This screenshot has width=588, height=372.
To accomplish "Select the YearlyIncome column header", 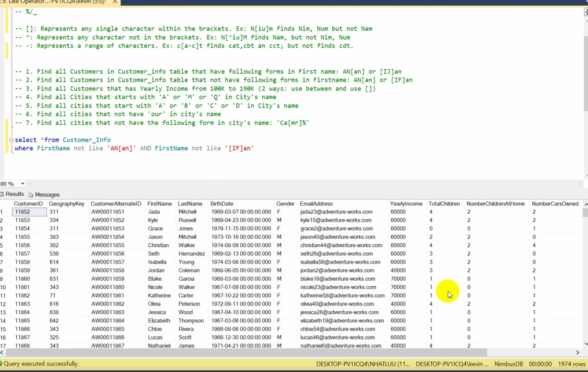I will pyautogui.click(x=406, y=204).
